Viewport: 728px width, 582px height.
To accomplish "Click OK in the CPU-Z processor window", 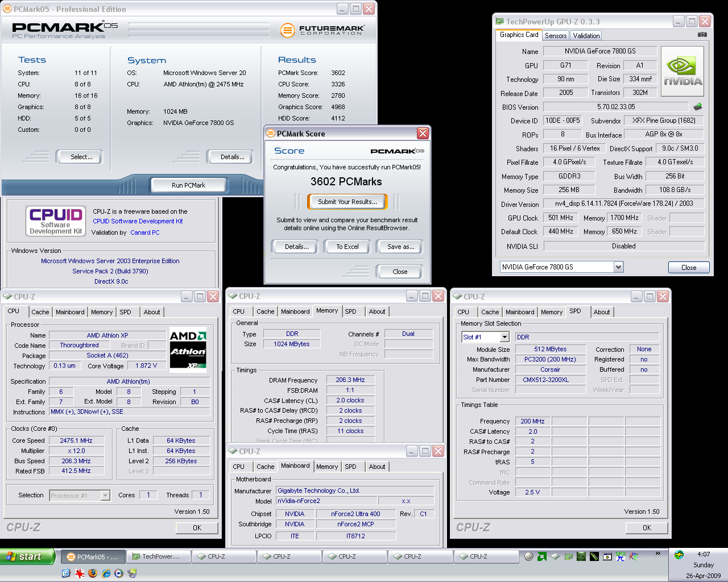I will 197,528.
